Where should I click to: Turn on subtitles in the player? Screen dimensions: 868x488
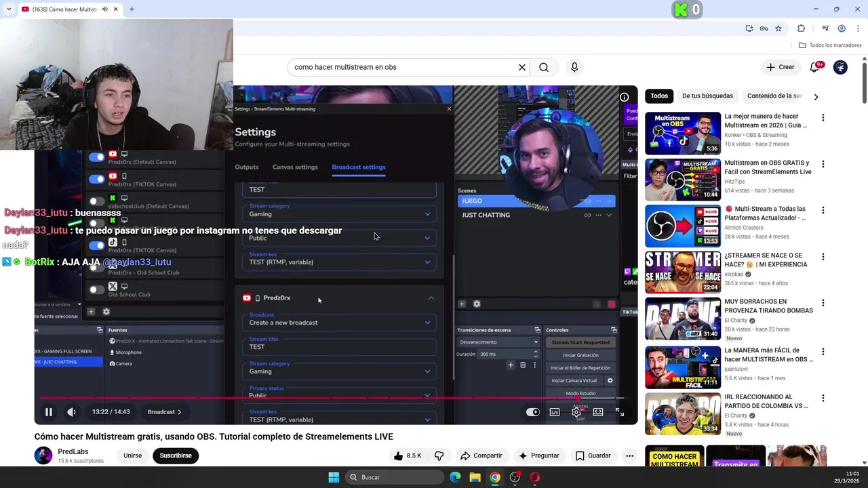(x=555, y=412)
